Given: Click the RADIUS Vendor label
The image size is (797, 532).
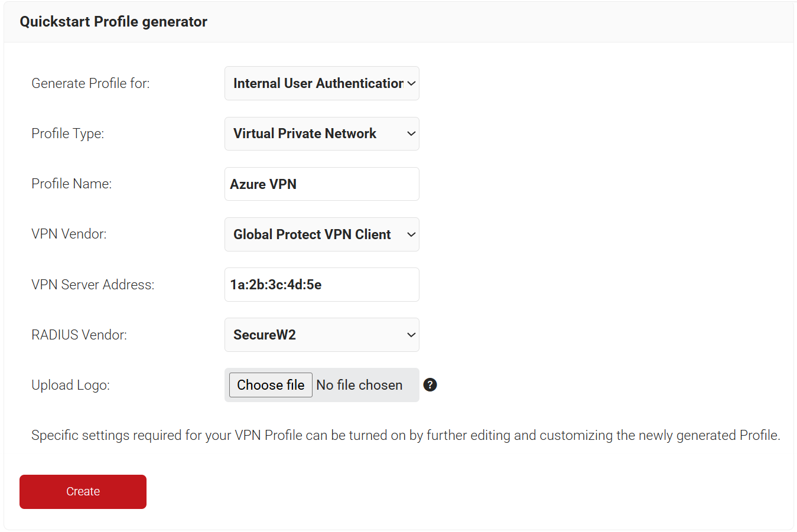Looking at the screenshot, I should click(79, 335).
